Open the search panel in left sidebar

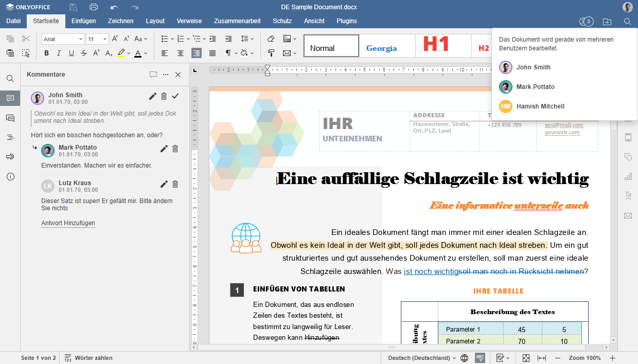[x=10, y=79]
